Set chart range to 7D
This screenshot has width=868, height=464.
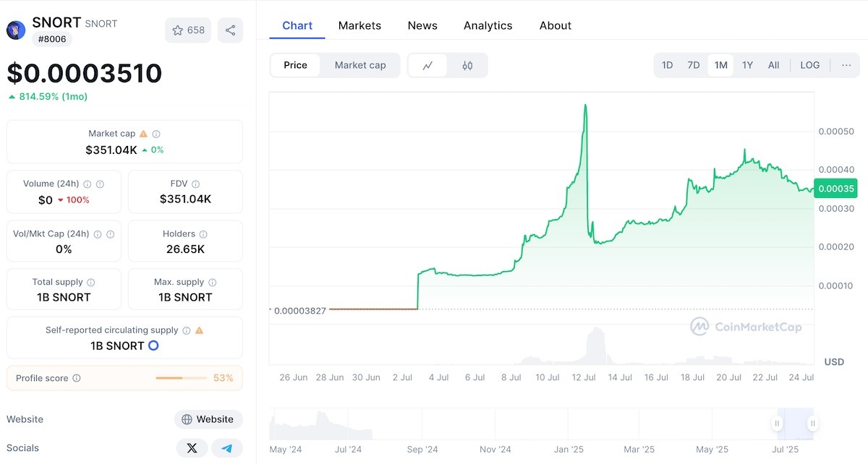click(694, 65)
